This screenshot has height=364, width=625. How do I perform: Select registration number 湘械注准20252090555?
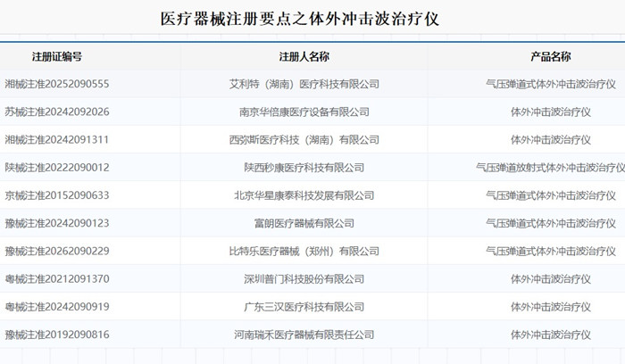pos(57,84)
